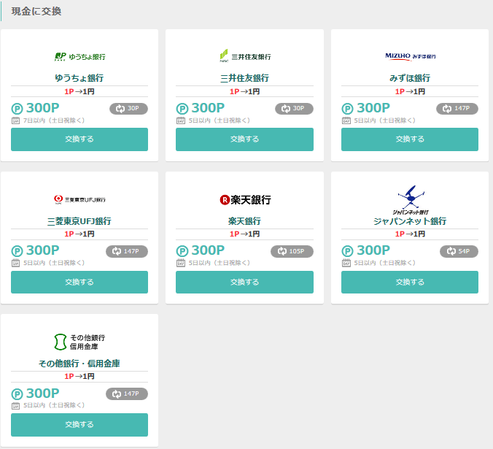Click 交換する under みずほ銀行
The image size is (493, 449).
click(410, 139)
